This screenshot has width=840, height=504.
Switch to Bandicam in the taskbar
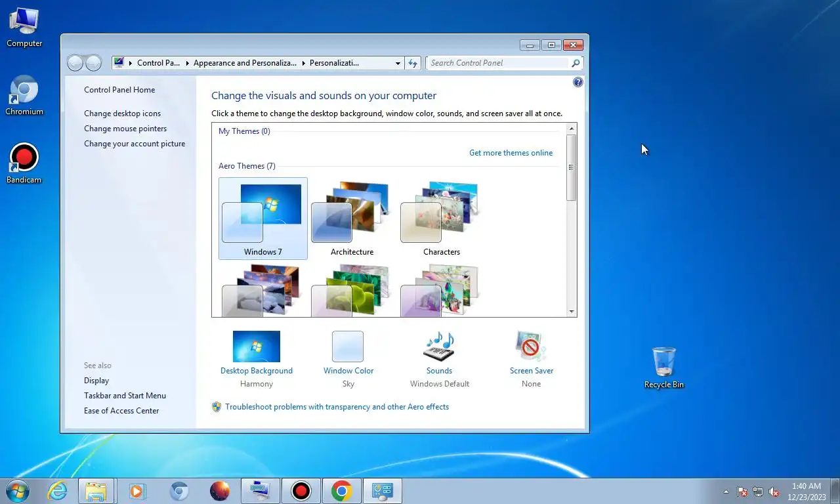pos(301,491)
